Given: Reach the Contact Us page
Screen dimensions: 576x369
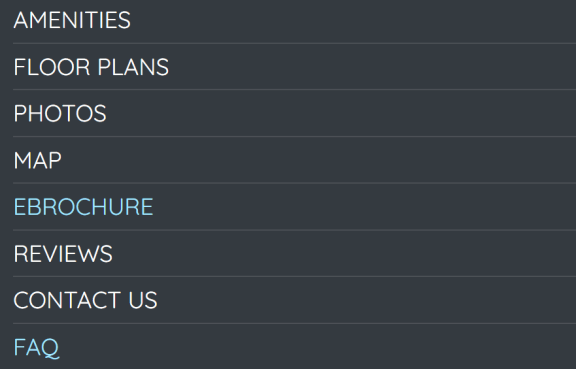Looking at the screenshot, I should (x=85, y=300).
